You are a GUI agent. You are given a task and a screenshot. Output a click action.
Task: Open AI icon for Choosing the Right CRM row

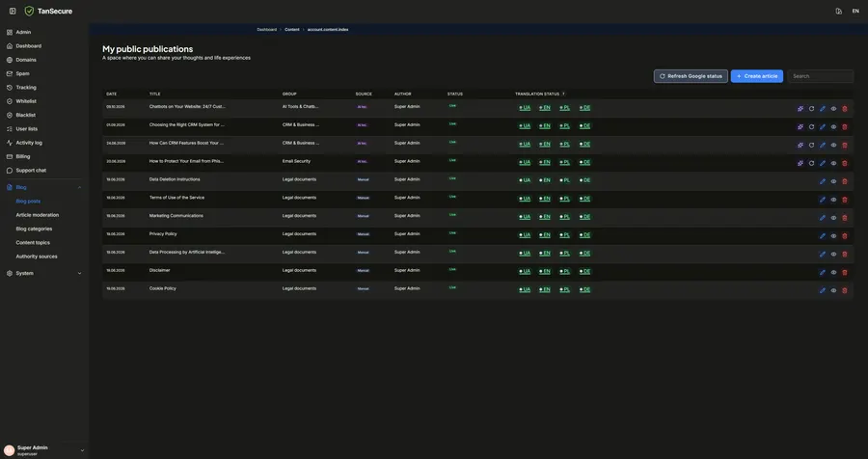pyautogui.click(x=800, y=126)
